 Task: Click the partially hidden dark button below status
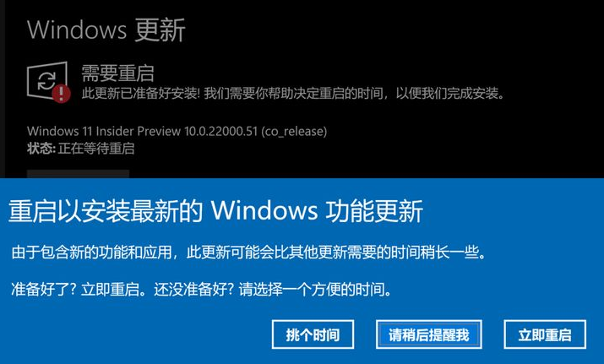(x=78, y=174)
